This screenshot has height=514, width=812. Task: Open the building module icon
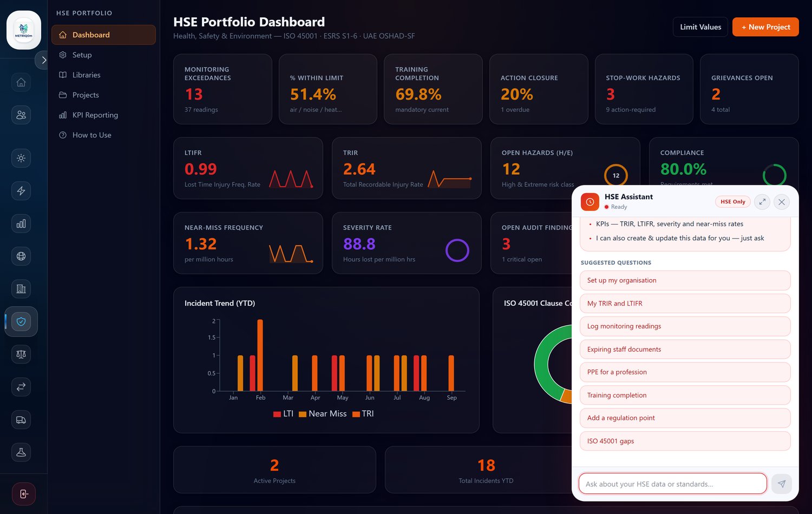pyautogui.click(x=21, y=289)
